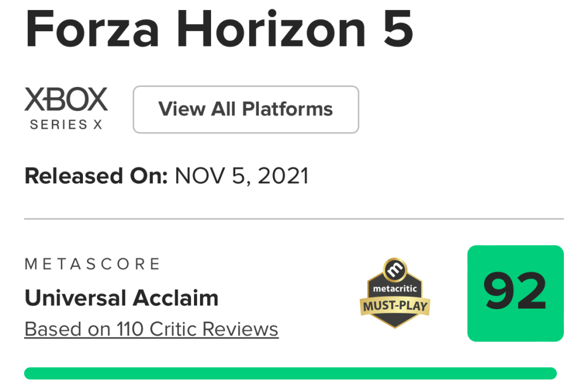Select the NOV 5, 2021 release date

pyautogui.click(x=242, y=176)
